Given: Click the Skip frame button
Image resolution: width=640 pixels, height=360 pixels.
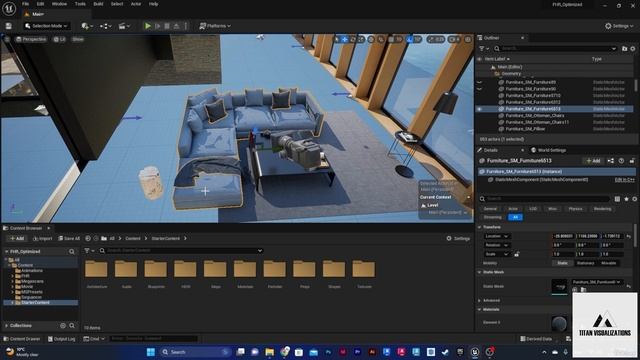Looking at the screenshot, I should pyautogui.click(x=158, y=26).
